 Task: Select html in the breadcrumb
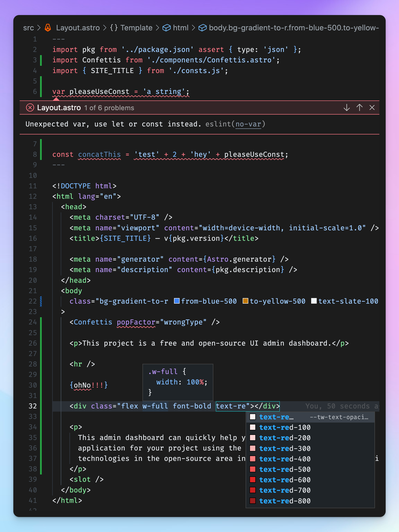(181, 28)
